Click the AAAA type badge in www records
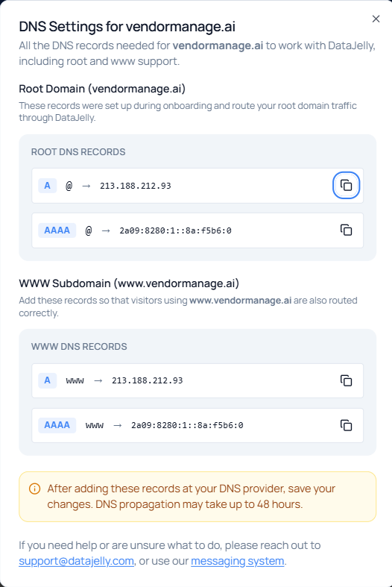This screenshot has height=587, width=392. pyautogui.click(x=57, y=425)
